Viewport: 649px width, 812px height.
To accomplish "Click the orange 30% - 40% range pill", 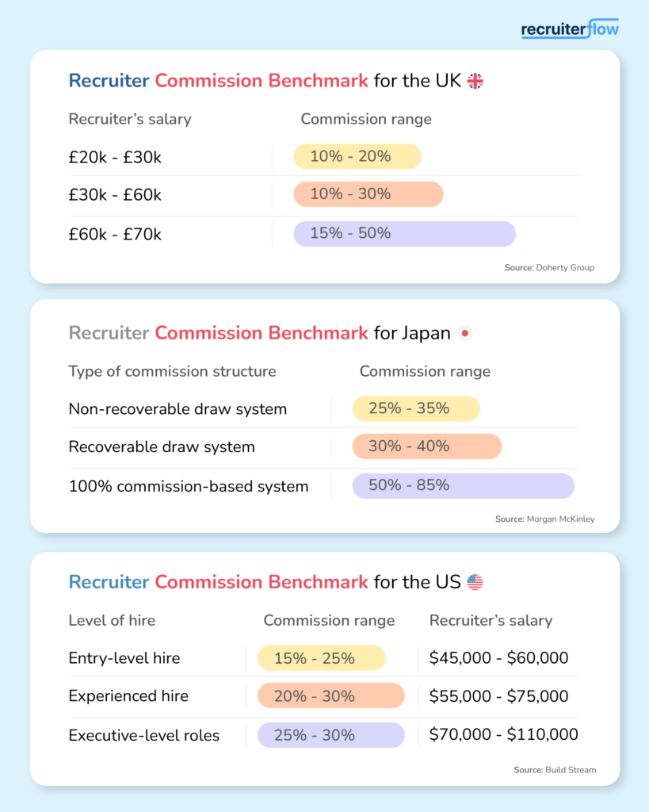I will point(427,446).
